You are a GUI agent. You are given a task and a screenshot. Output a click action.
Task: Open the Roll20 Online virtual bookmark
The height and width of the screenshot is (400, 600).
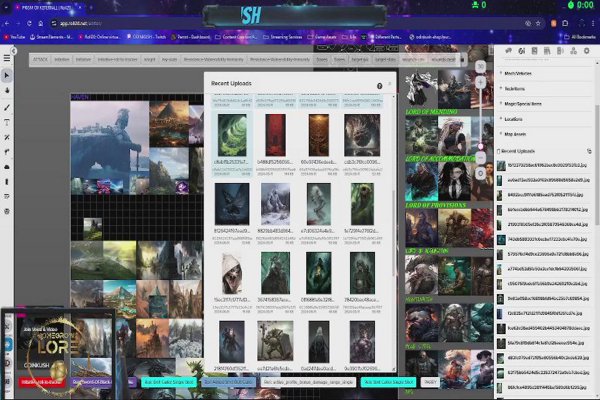99,37
